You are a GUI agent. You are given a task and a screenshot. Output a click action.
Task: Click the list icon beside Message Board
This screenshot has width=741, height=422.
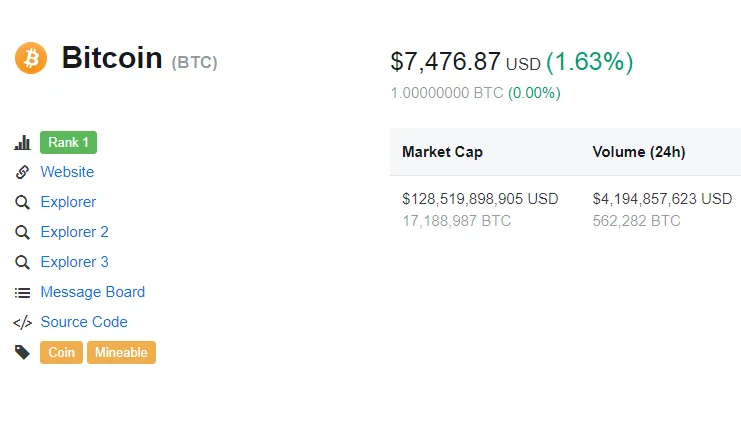(x=22, y=293)
